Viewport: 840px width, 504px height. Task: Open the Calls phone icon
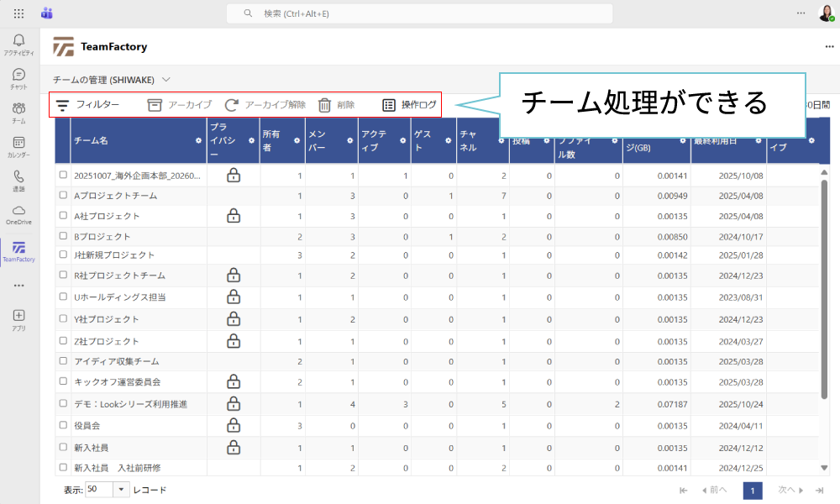(18, 178)
